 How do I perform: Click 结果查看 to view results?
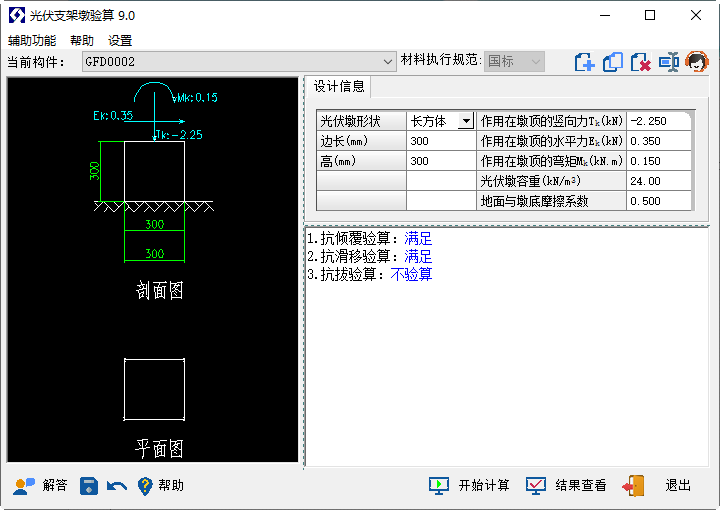coord(567,486)
